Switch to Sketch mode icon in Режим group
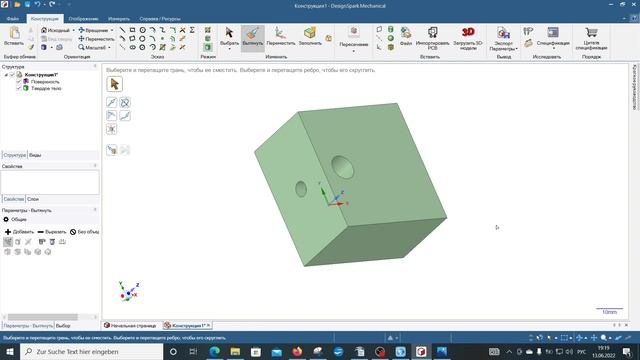Viewport: 640px width, 360px height. point(208,30)
